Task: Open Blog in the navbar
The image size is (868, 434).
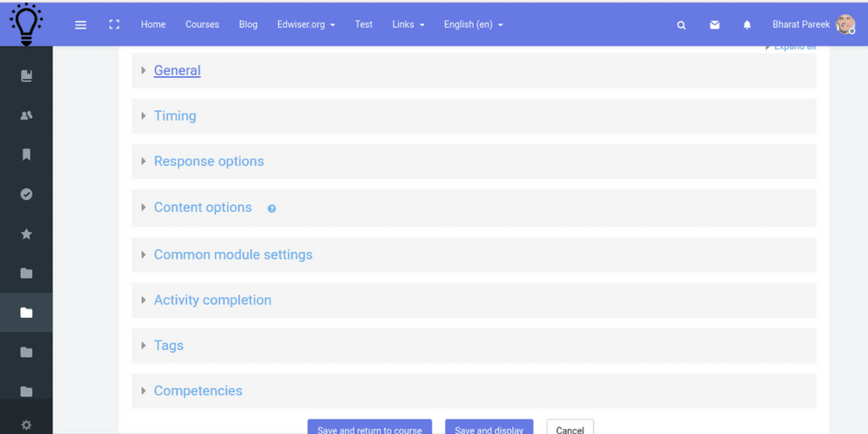Action: tap(248, 25)
